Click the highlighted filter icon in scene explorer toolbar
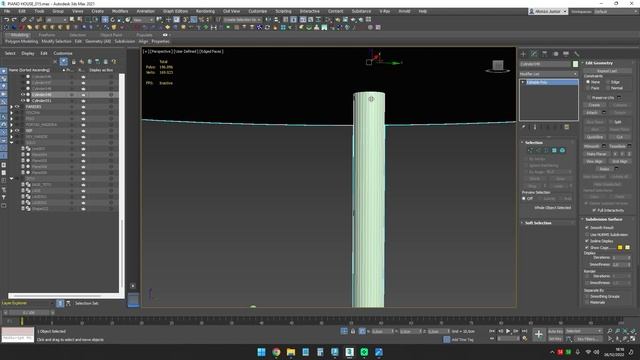Screen dimensions: 640x360 64,62
